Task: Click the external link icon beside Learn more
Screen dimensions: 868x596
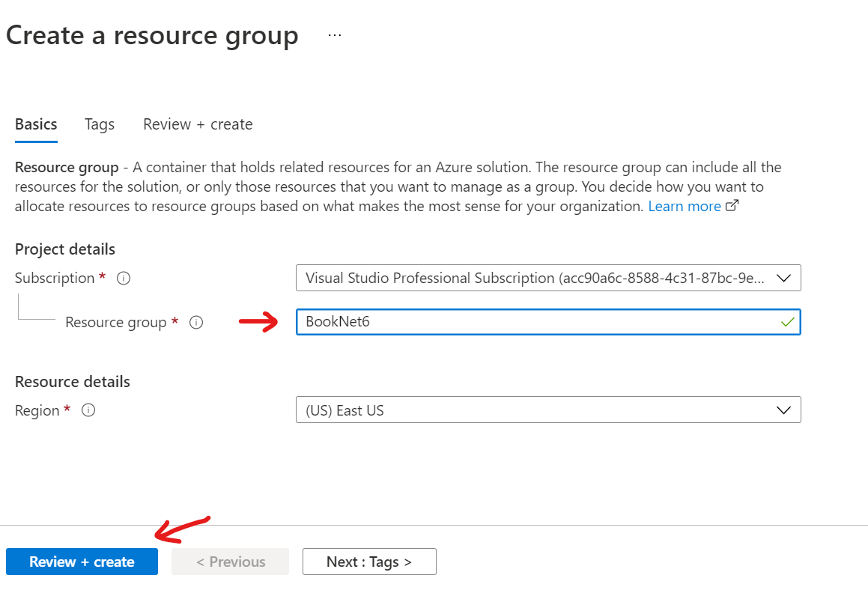Action: (x=732, y=204)
